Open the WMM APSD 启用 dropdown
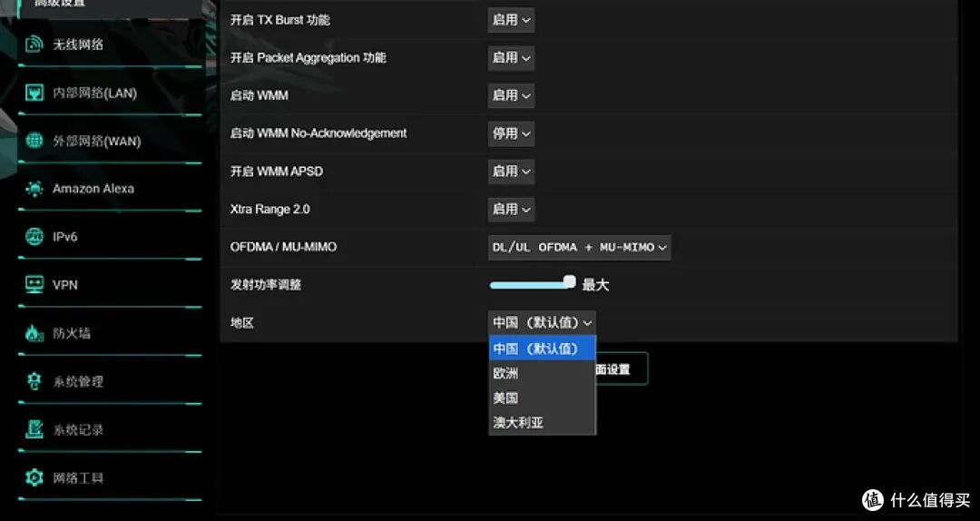 (x=511, y=171)
